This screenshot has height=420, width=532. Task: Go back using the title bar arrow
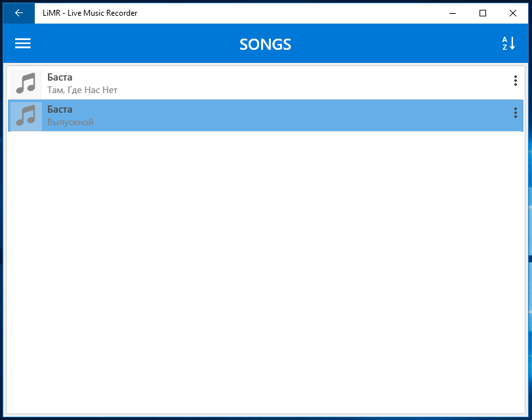coord(19,13)
